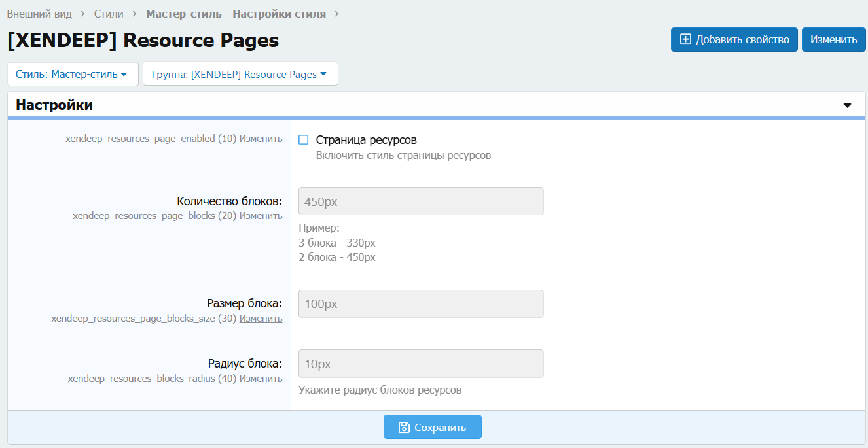
Task: Open the Группа: [XENDEEP] Resource Pages dropdown
Action: click(x=240, y=74)
